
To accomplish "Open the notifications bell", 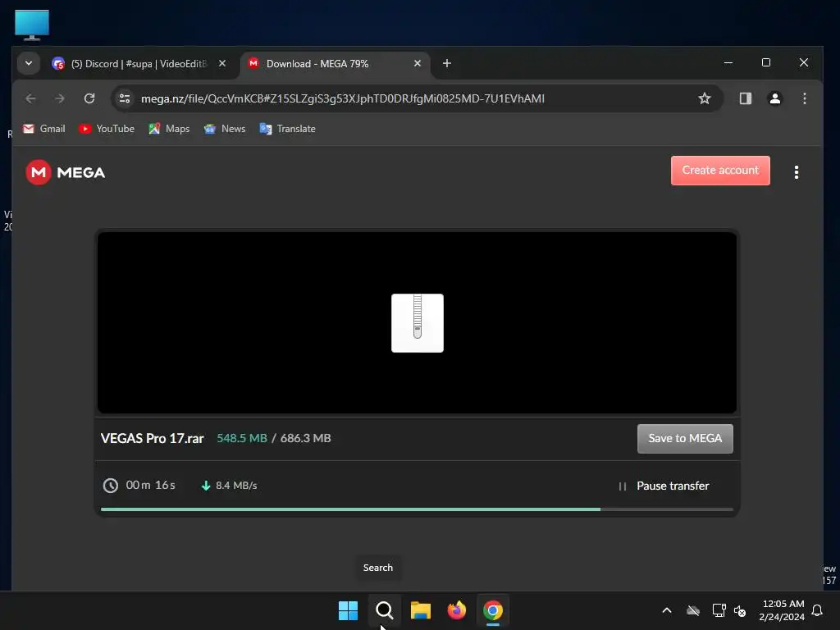I will [x=817, y=610].
